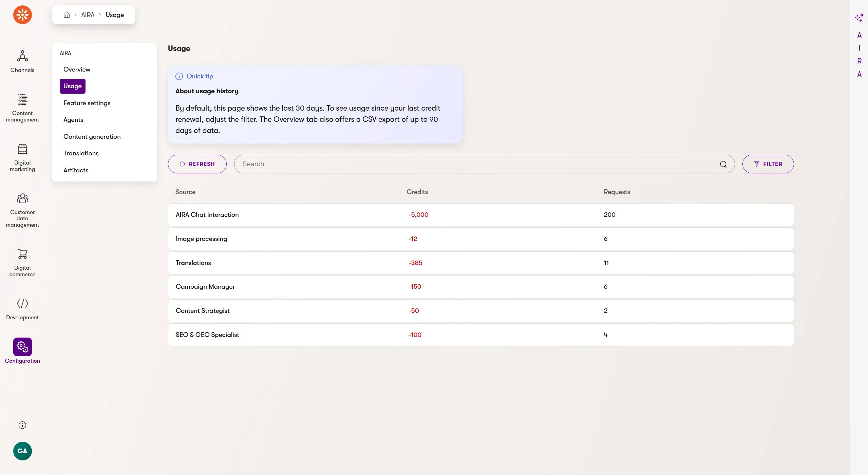Open Digital commerce cart icon
The image size is (868, 475).
[22, 254]
